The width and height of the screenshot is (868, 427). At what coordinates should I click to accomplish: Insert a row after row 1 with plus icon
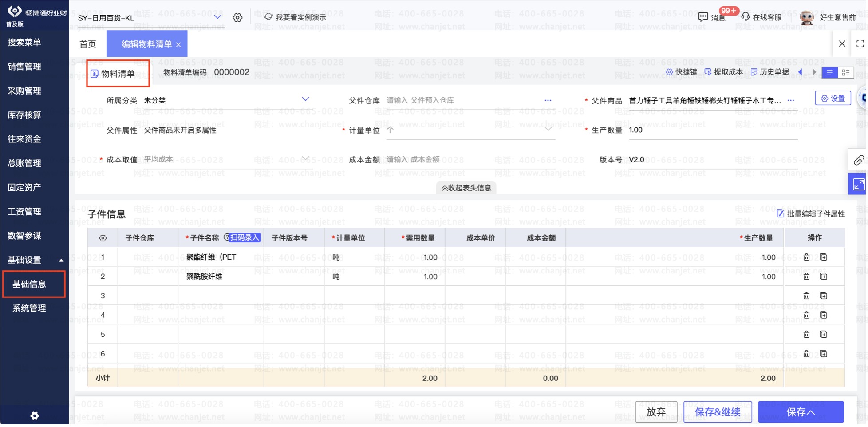[x=824, y=257]
